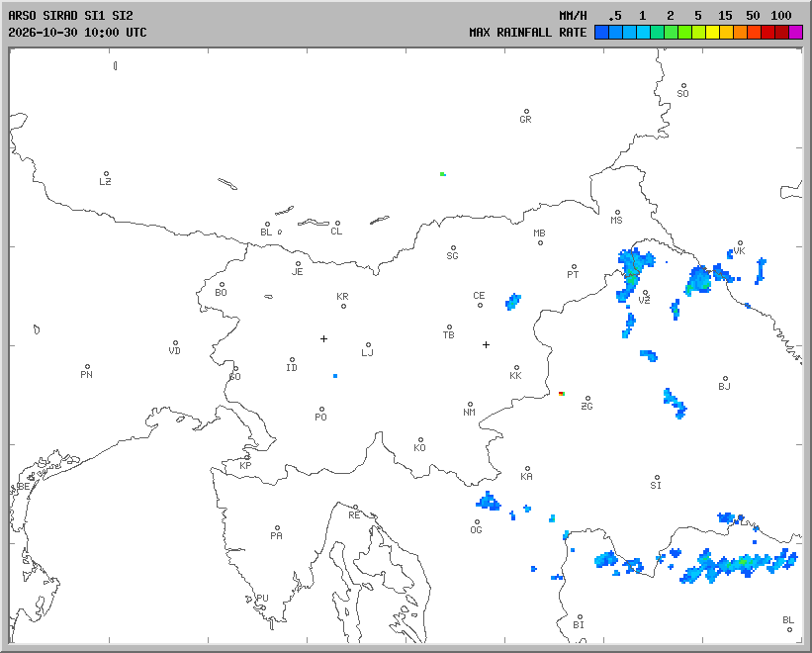
Task: Click the "PT" city label
Action: click(x=573, y=274)
